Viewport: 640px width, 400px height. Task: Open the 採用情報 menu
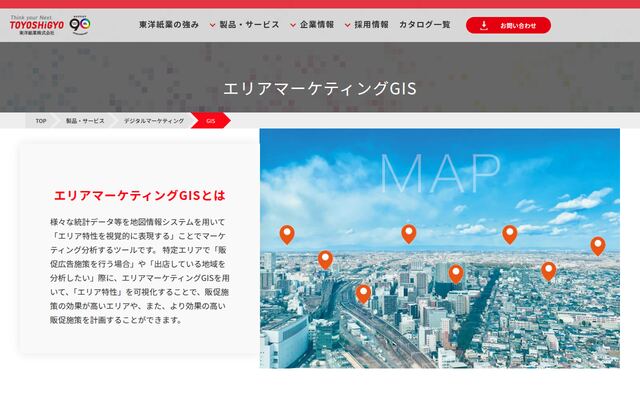pos(371,25)
